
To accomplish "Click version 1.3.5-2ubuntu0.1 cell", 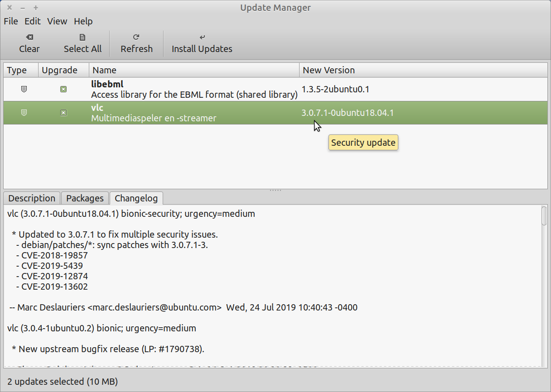I will click(x=335, y=89).
